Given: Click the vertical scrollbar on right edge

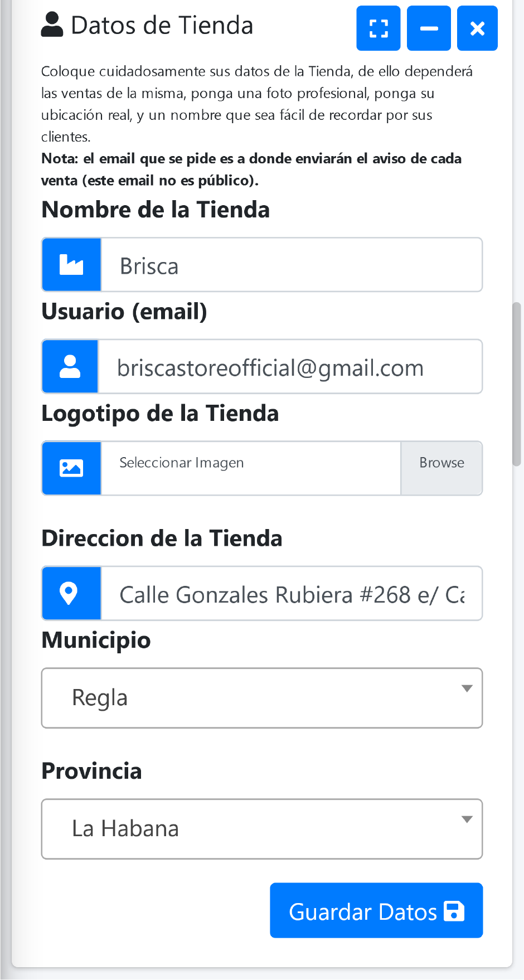Looking at the screenshot, I should click(x=517, y=384).
